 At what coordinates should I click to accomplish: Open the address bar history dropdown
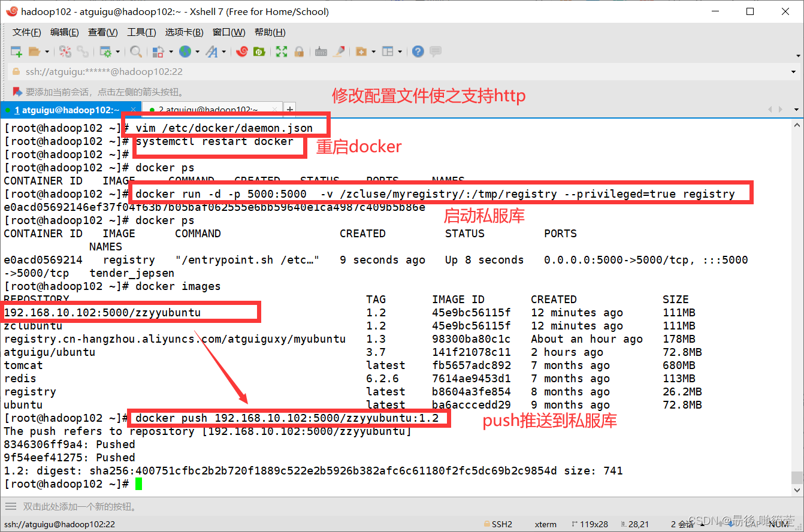(794, 72)
